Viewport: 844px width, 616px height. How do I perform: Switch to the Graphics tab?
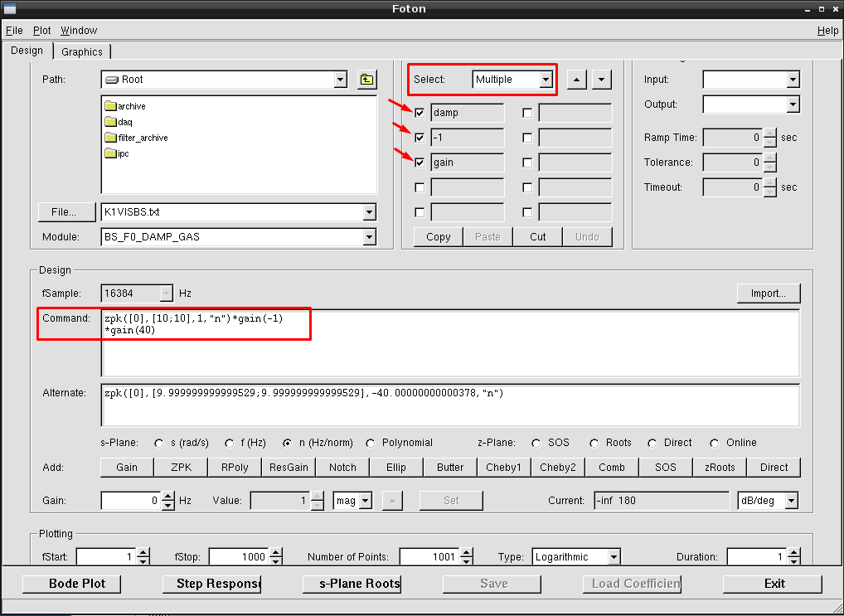tap(82, 51)
